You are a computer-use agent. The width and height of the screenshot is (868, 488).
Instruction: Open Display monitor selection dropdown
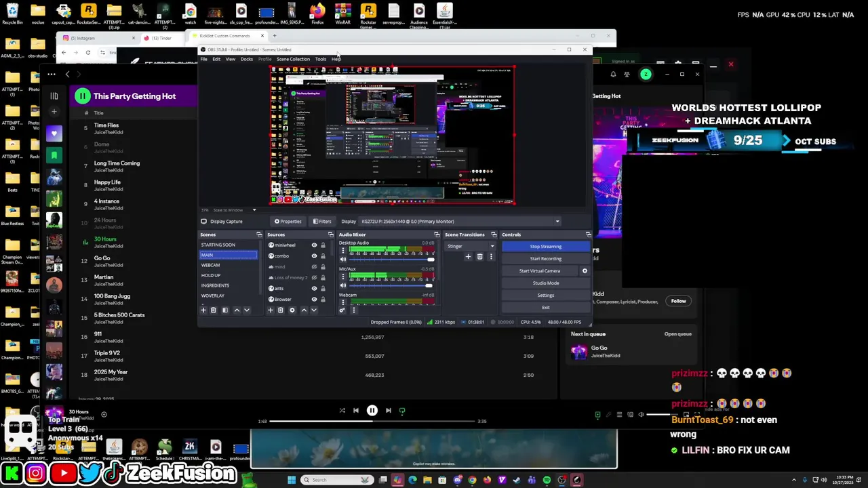460,221
